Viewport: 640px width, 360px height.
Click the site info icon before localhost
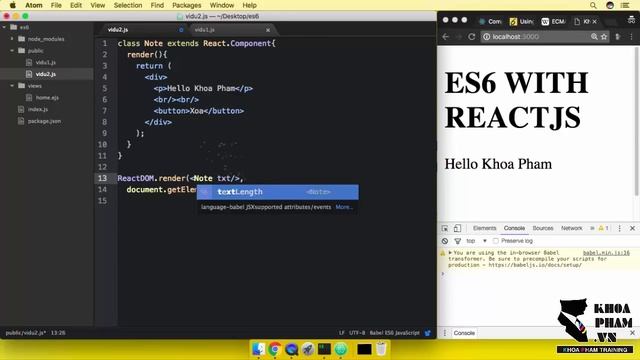(x=487, y=37)
